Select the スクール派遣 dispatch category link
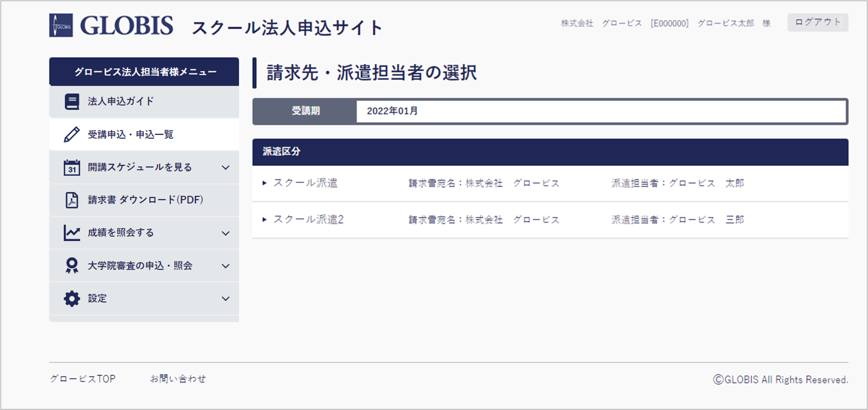This screenshot has height=410, width=868. 305,183
